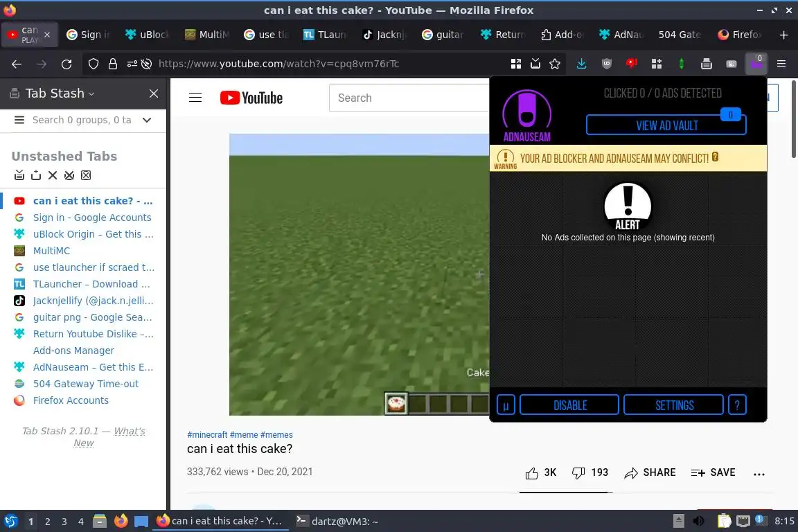The image size is (798, 532).
Task: Click the crossed-circle icon under Unstashed Tabs
Action: point(69,175)
